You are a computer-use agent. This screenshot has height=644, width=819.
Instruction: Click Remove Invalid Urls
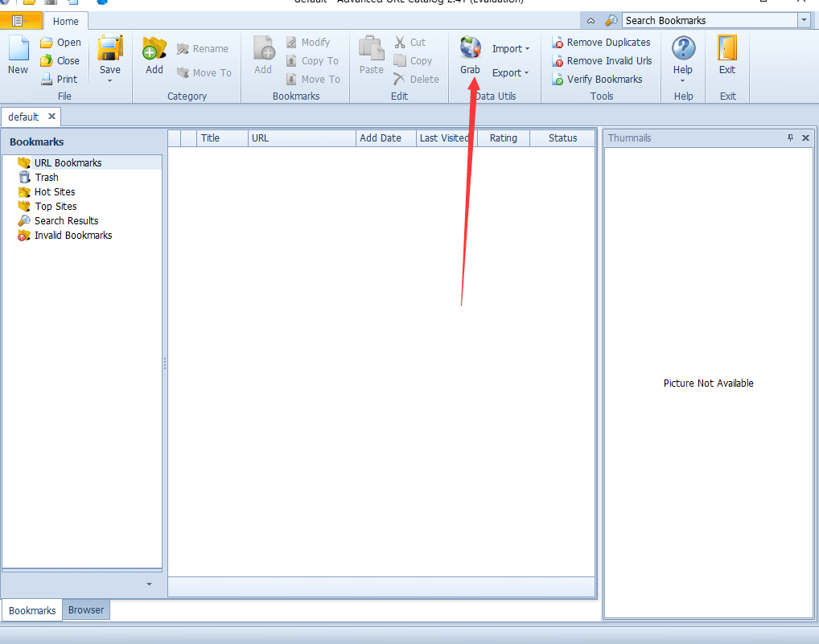click(602, 61)
